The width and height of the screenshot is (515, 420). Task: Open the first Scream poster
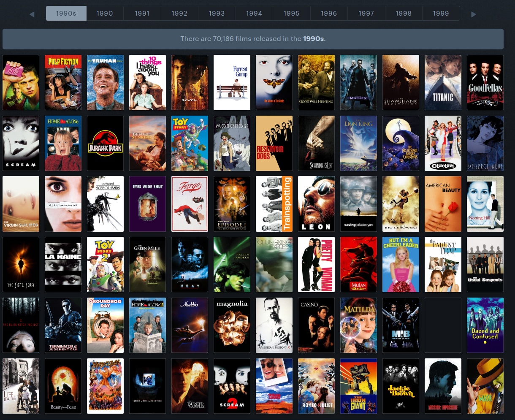pyautogui.click(x=21, y=144)
